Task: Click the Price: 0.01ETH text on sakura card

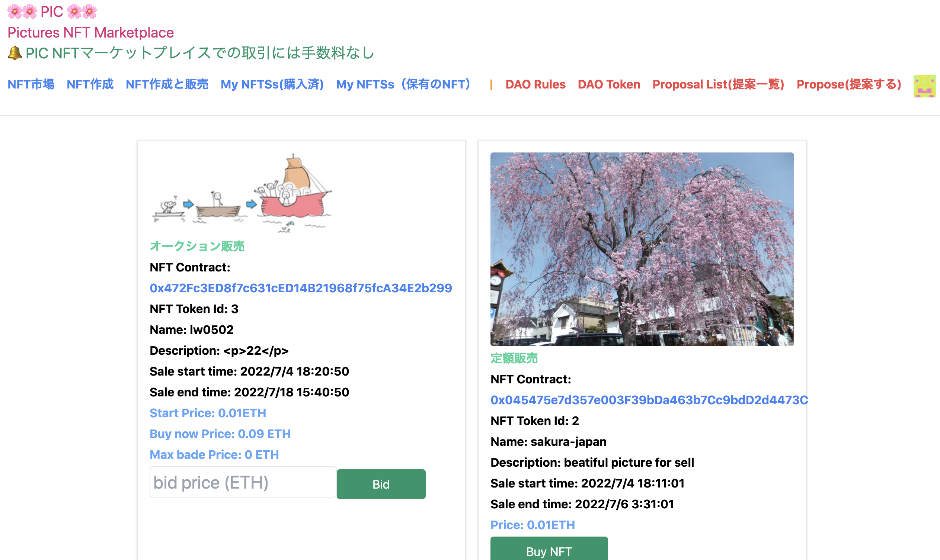Action: pyautogui.click(x=533, y=525)
